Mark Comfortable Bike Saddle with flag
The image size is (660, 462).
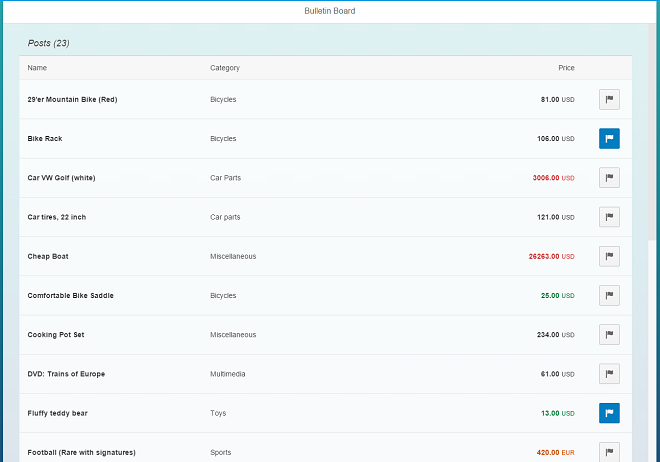point(609,295)
